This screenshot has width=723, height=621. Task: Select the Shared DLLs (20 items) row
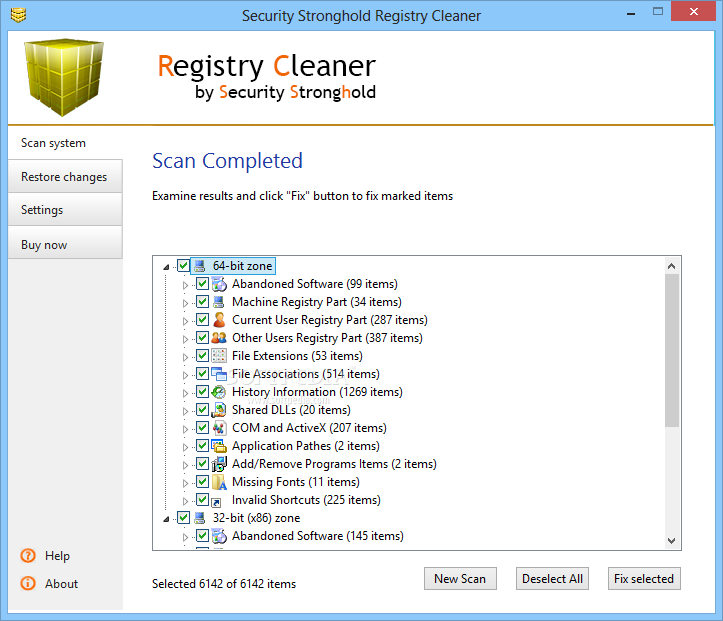coord(291,410)
